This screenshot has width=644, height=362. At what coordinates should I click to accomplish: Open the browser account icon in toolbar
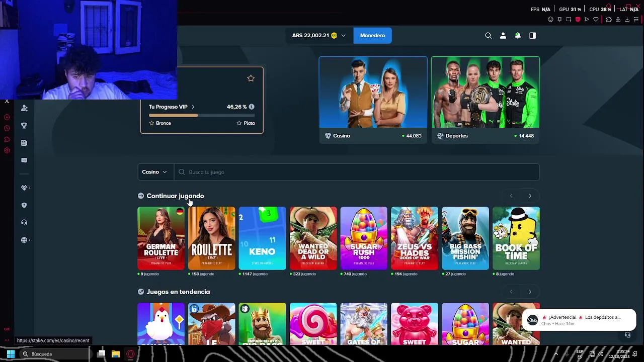pyautogui.click(x=618, y=19)
